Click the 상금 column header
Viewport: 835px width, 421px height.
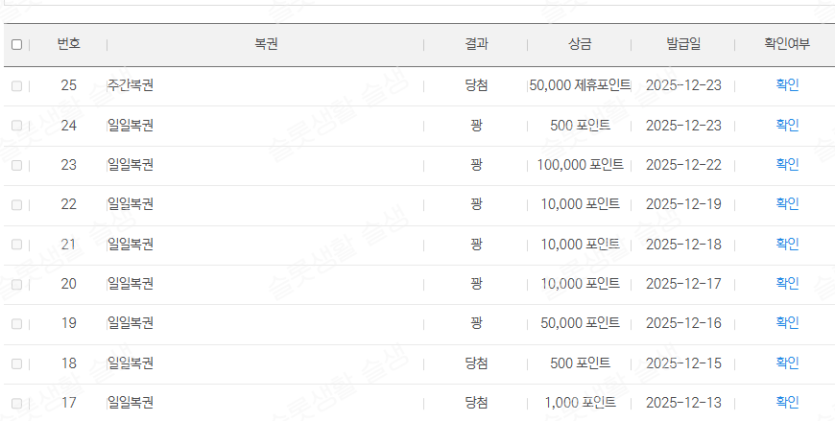pyautogui.click(x=579, y=44)
